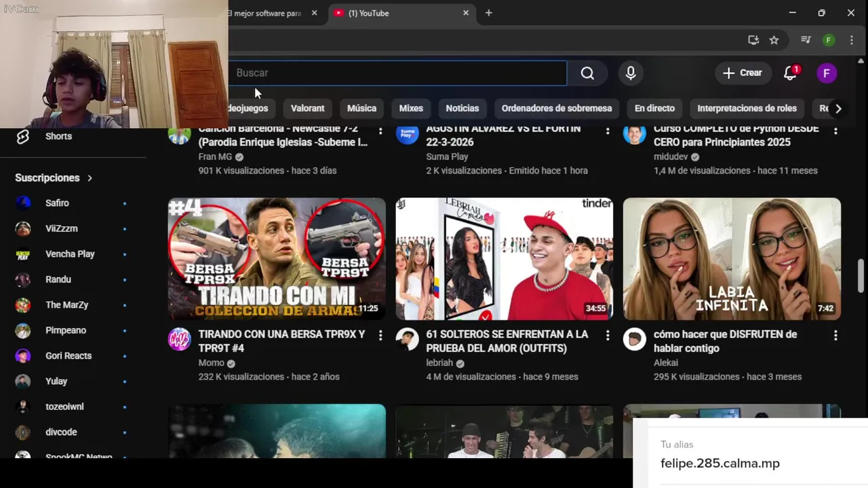Click Momo channel avatar
Viewport: 868px width, 488px height.
(x=180, y=339)
